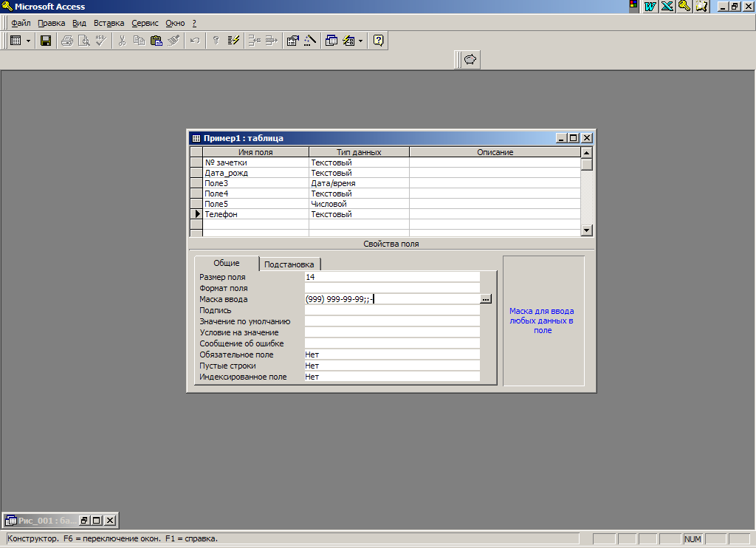Click the 'Числовой' data type cell
Viewport: 756px width, 548px height.
pyautogui.click(x=359, y=204)
